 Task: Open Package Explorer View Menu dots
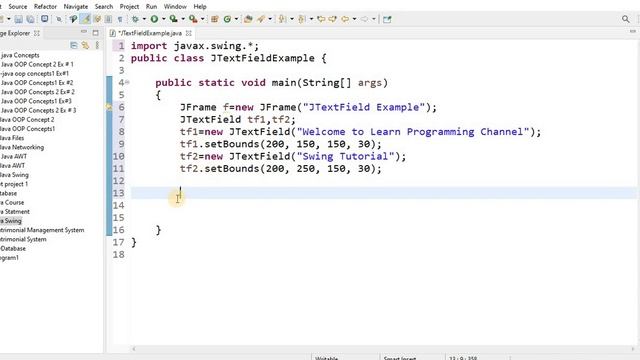[97, 45]
